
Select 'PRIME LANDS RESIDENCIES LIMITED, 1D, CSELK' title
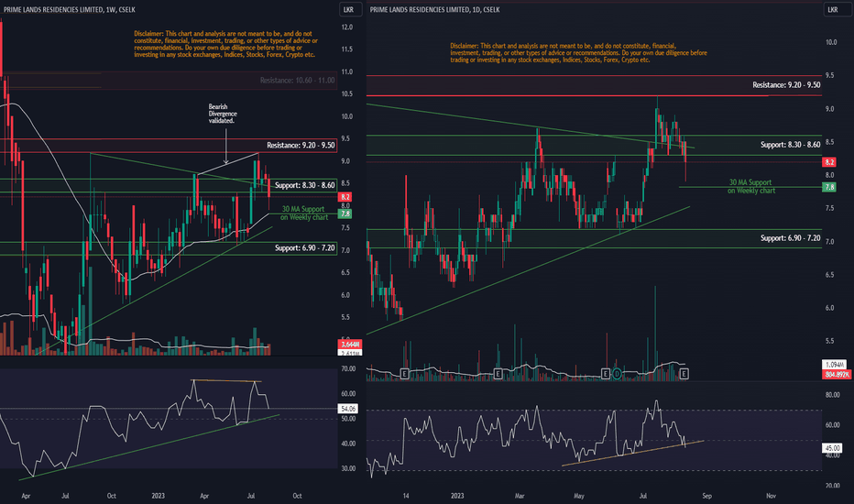click(x=434, y=10)
